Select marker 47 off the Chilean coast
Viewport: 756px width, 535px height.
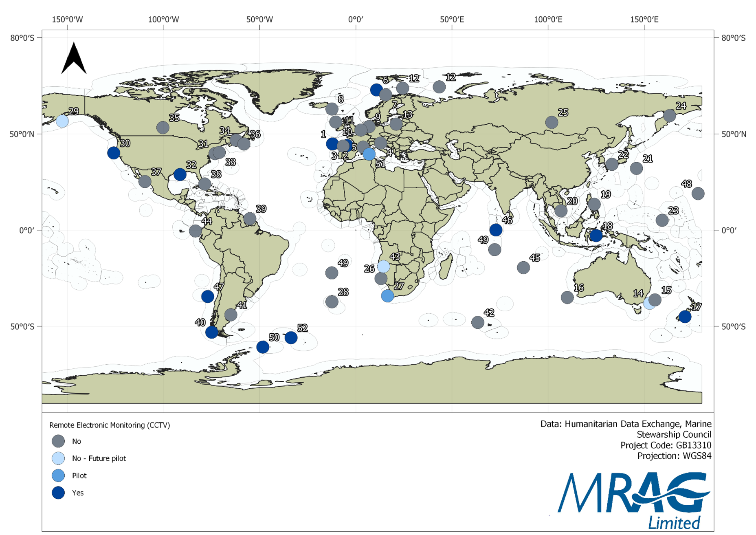coord(208,296)
